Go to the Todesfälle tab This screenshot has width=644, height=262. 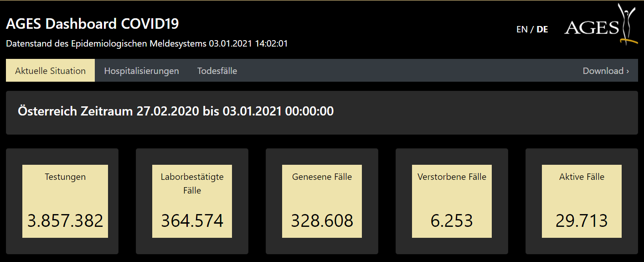click(217, 71)
